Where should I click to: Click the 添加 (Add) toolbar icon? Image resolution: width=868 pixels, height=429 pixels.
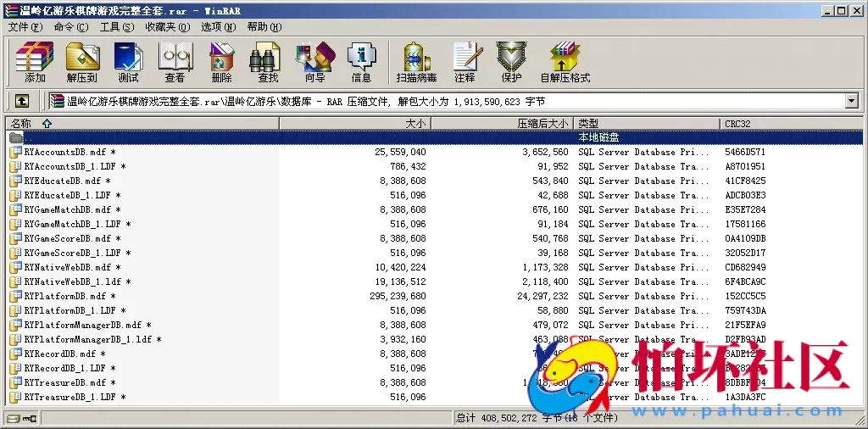click(x=35, y=62)
